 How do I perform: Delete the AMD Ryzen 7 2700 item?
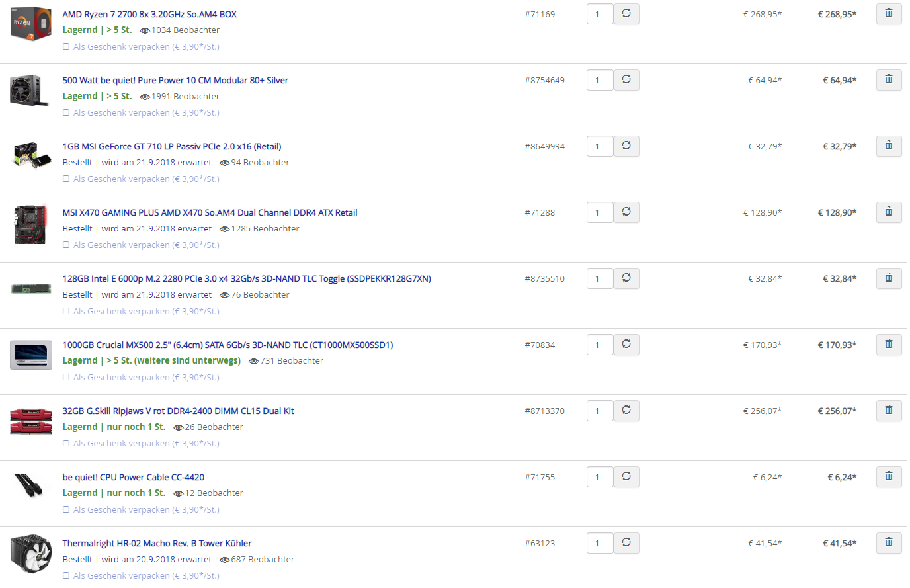889,14
